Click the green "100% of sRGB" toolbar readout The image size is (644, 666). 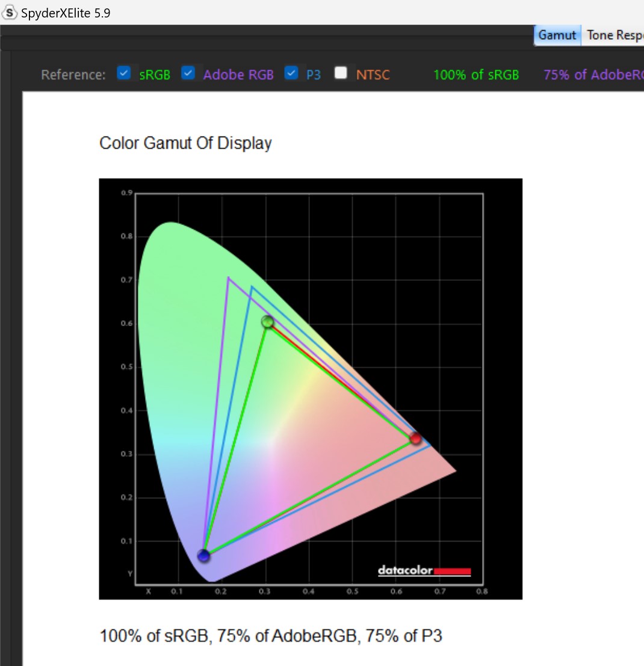(475, 75)
